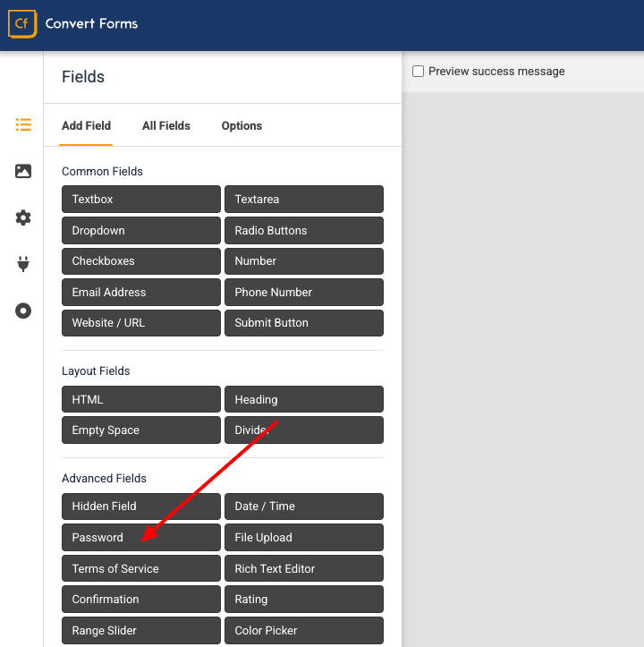Open the image design sidebar icon
Screen dimensions: 644x647
coord(23,171)
